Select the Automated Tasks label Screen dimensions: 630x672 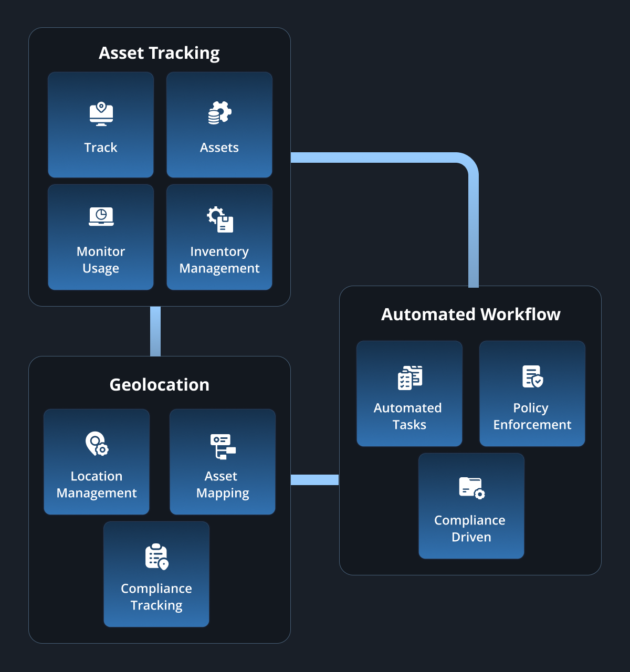click(x=408, y=416)
